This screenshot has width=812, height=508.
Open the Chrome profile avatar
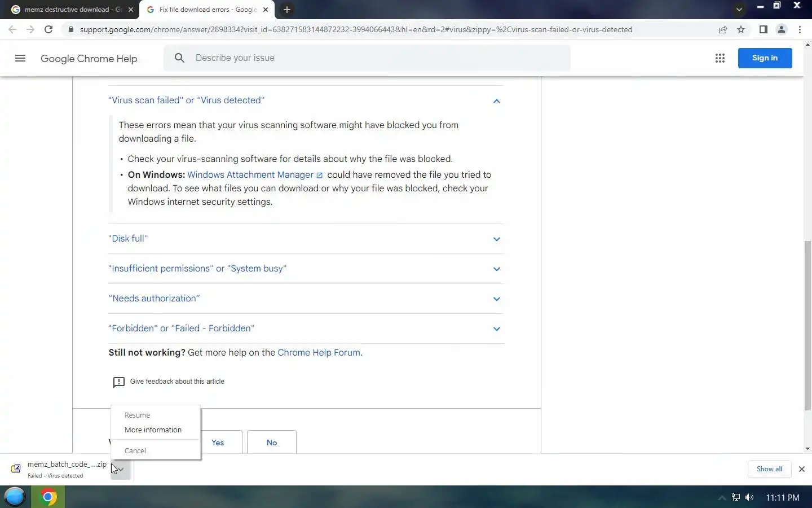pos(781,29)
